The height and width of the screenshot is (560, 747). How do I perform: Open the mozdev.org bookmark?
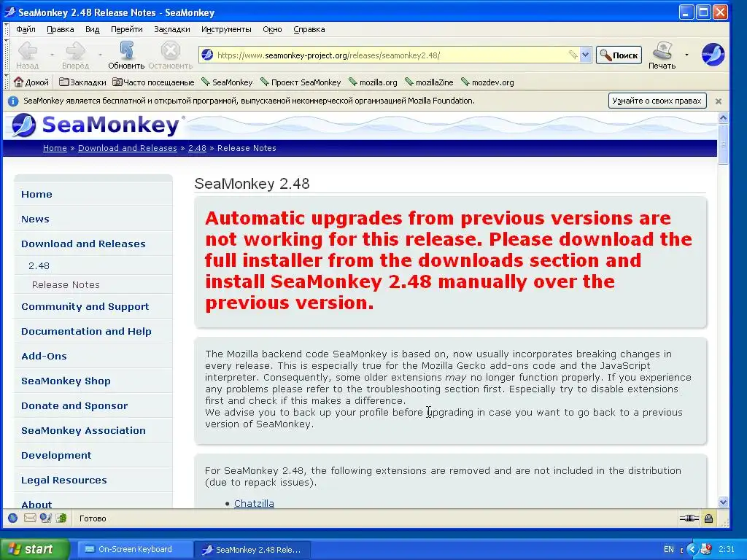(487, 82)
